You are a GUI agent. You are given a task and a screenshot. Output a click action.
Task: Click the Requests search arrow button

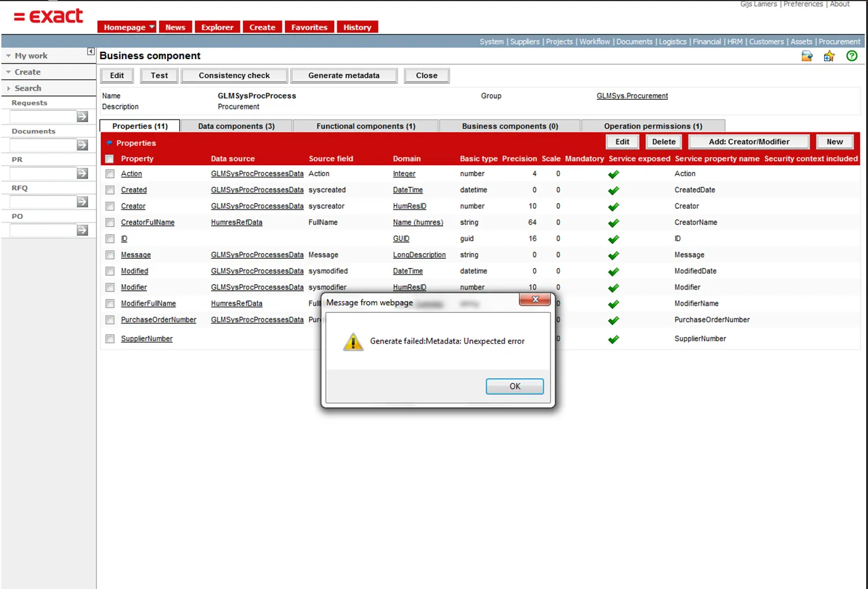82,116
